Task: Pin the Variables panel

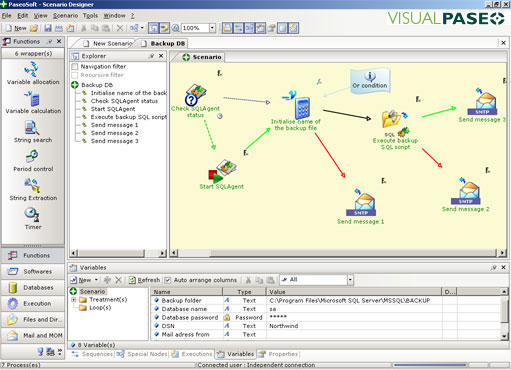Action: pyautogui.click(x=494, y=267)
